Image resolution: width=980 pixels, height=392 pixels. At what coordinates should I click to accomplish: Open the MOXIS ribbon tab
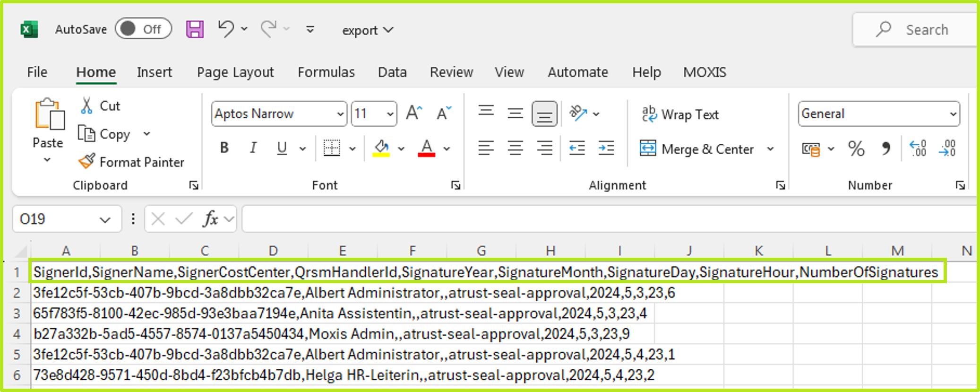pos(704,72)
